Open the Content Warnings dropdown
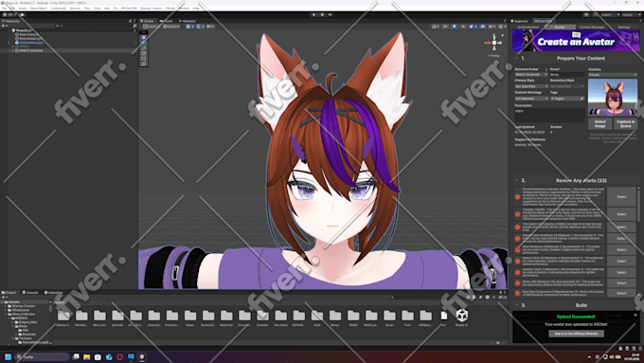This screenshot has height=363, width=644. pos(531,99)
